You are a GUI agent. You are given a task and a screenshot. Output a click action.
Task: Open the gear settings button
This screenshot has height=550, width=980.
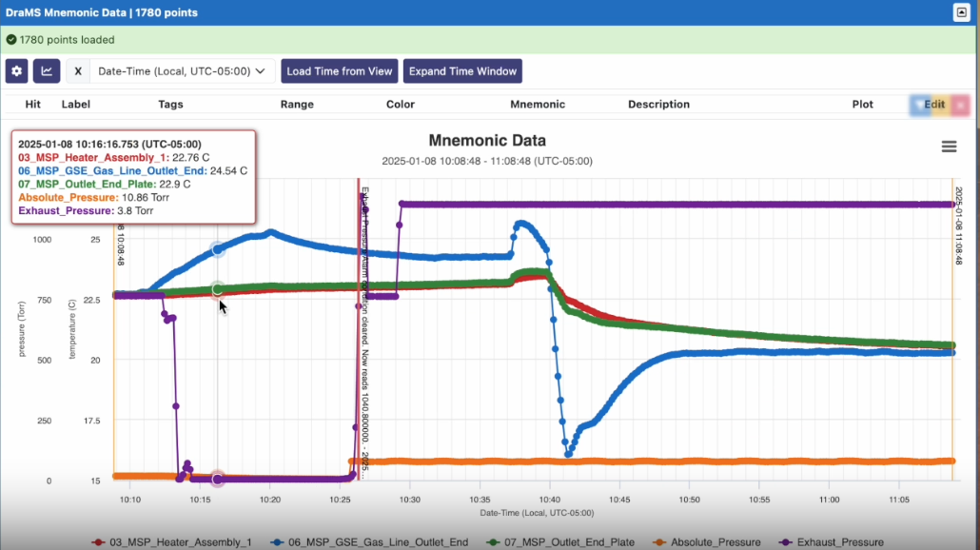[16, 71]
